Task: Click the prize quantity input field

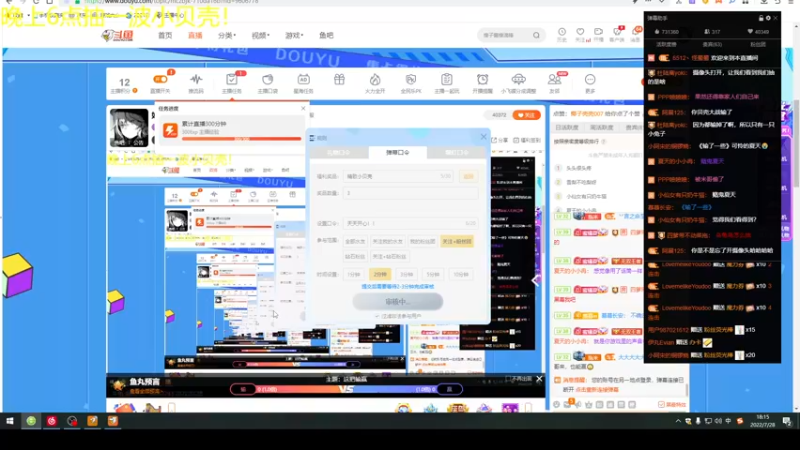Action: (x=410, y=193)
